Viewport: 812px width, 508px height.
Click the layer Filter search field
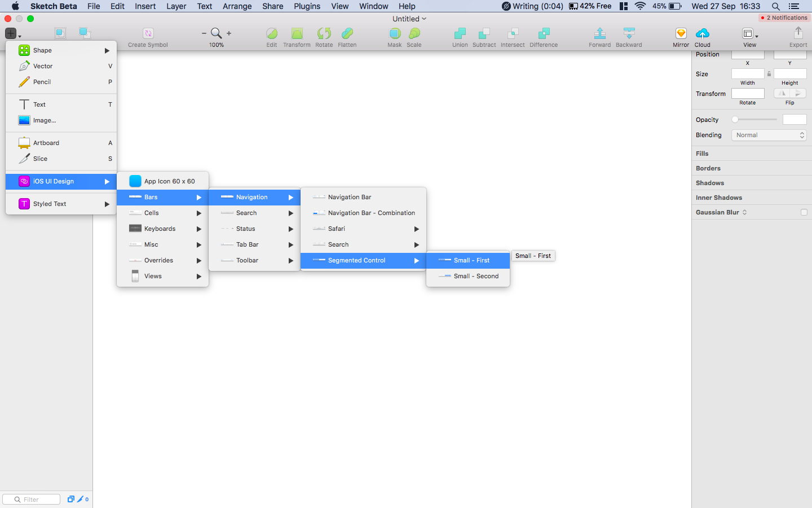32,500
